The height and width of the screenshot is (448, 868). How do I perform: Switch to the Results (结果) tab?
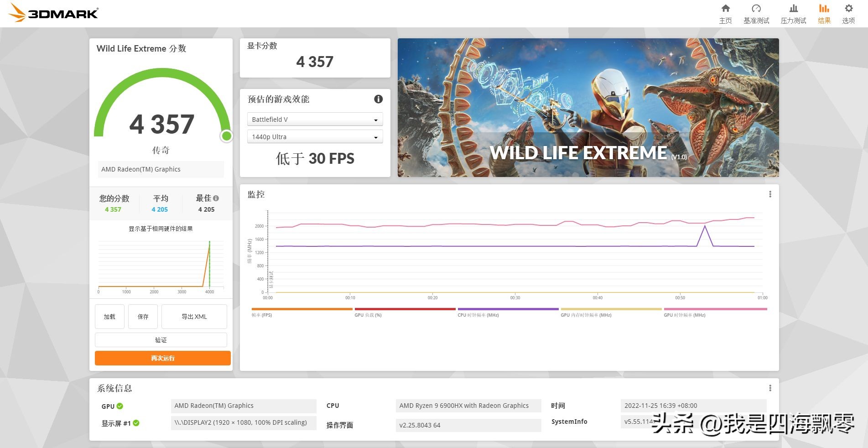point(824,14)
